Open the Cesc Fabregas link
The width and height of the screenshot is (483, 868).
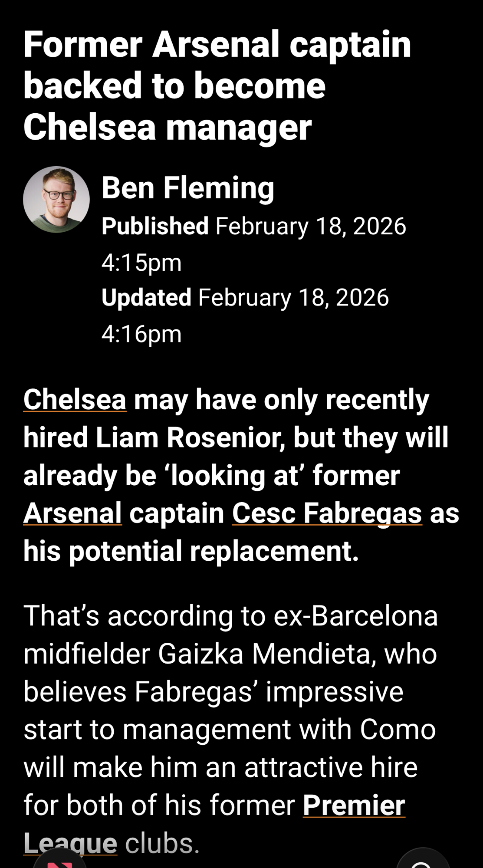pyautogui.click(x=327, y=513)
